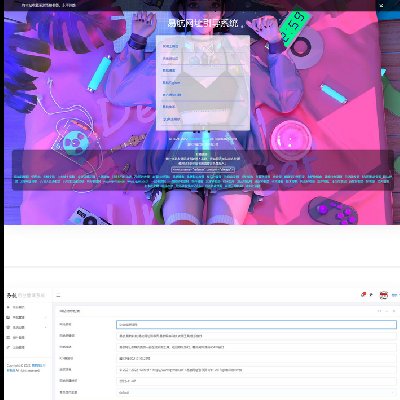400x400 pixels.
Task: Open the user avatar in admin header
Action: (x=383, y=295)
